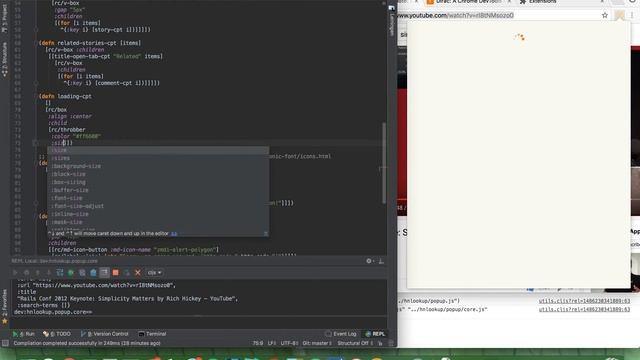Open the Version Control tab
The height and width of the screenshot is (360, 640).
click(x=104, y=334)
